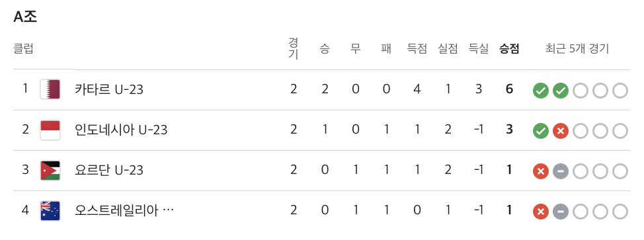Screen dimensions: 644x240
Task: Click the A조 group title
Action: (x=26, y=17)
